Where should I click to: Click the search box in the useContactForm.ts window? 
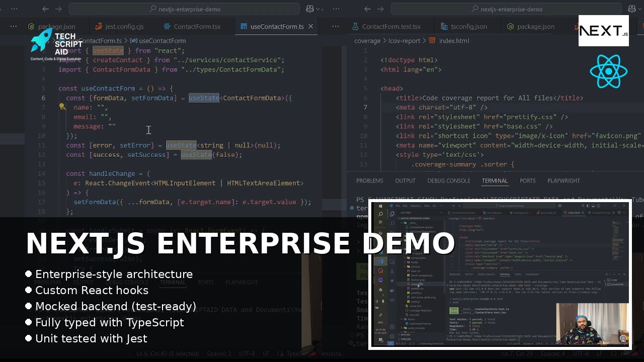(184, 9)
